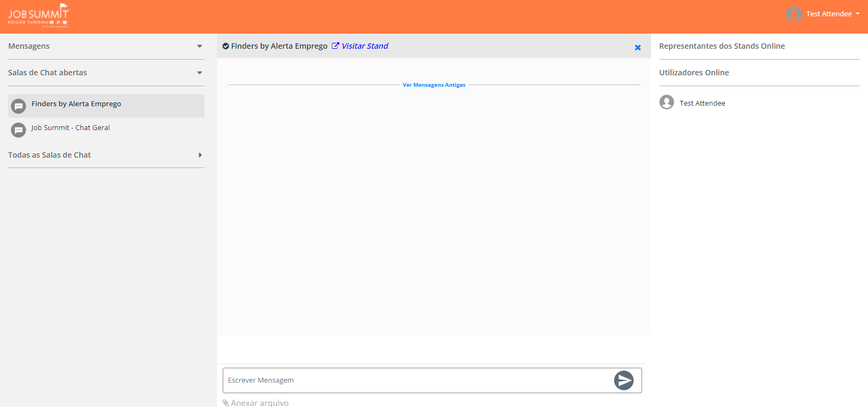The image size is (868, 407).
Task: Click the Representantes dos Stands Online heading
Action: [x=722, y=46]
